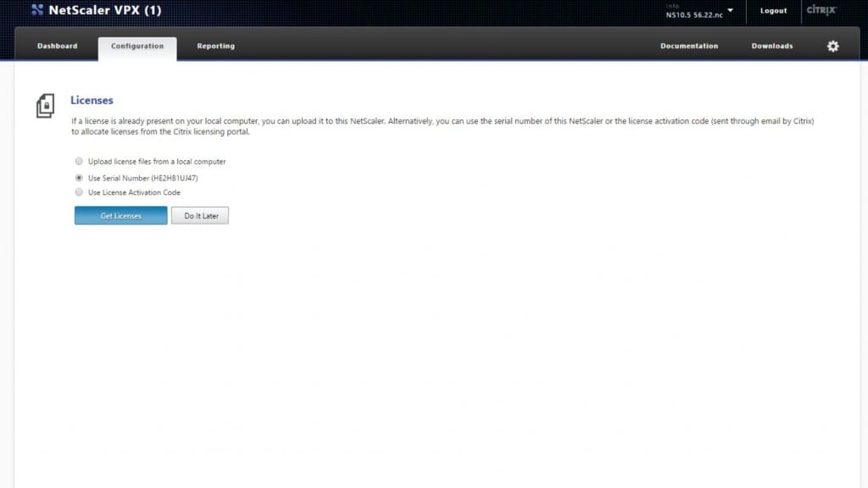Open the settings gear icon
Image resolution: width=868 pixels, height=488 pixels.
click(832, 46)
